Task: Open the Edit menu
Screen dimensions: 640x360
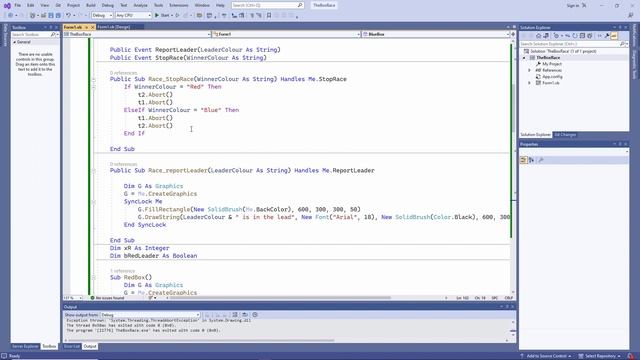Action: [x=31, y=5]
